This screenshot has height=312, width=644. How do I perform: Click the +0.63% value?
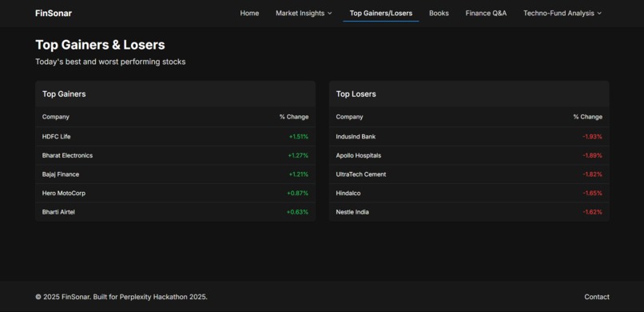(x=297, y=212)
